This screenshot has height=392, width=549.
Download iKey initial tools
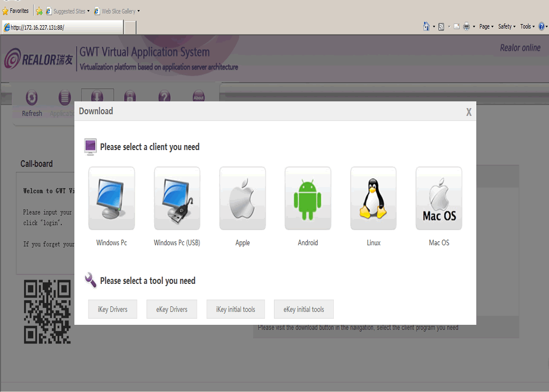235,309
